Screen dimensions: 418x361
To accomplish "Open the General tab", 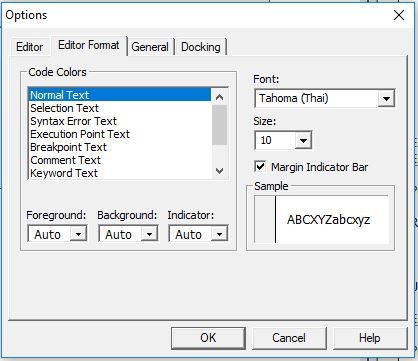I will pyautogui.click(x=150, y=47).
